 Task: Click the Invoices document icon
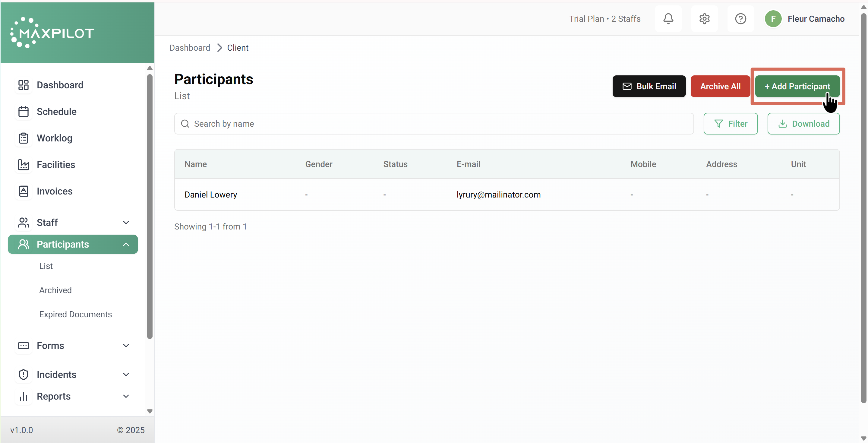23,191
